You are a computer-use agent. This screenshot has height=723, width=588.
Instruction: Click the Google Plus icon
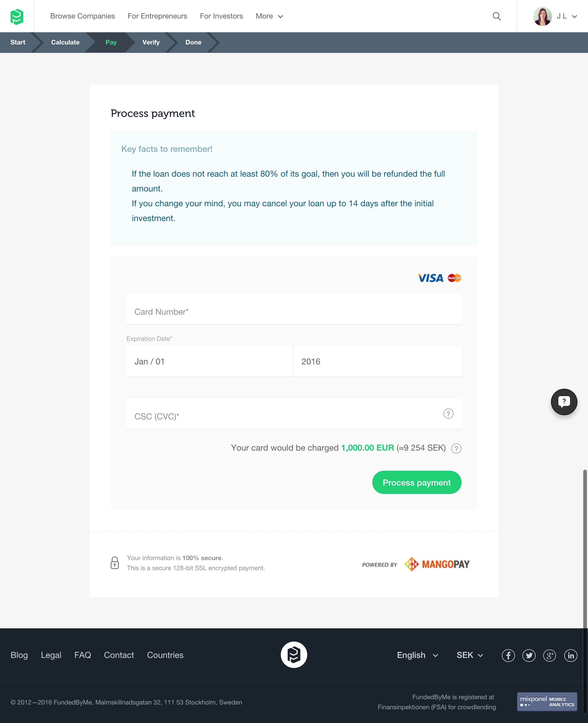point(549,655)
